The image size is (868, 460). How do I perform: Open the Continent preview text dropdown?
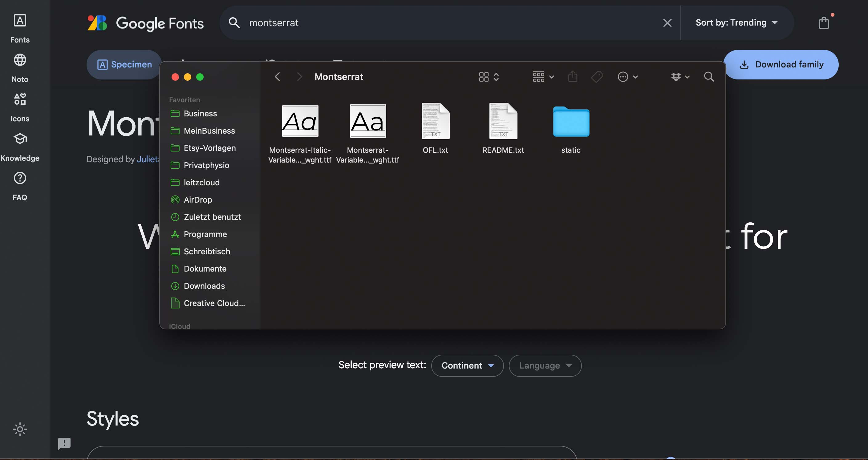point(467,365)
